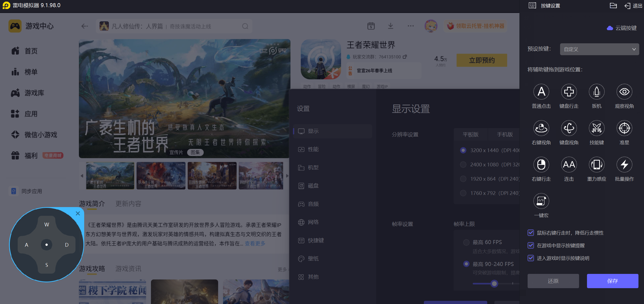
Task: Select the 最高 60 FPS option
Action: [466, 242]
